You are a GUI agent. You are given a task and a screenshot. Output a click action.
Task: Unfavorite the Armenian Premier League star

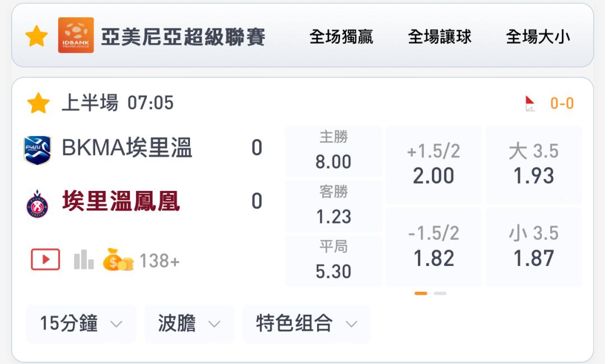(36, 36)
